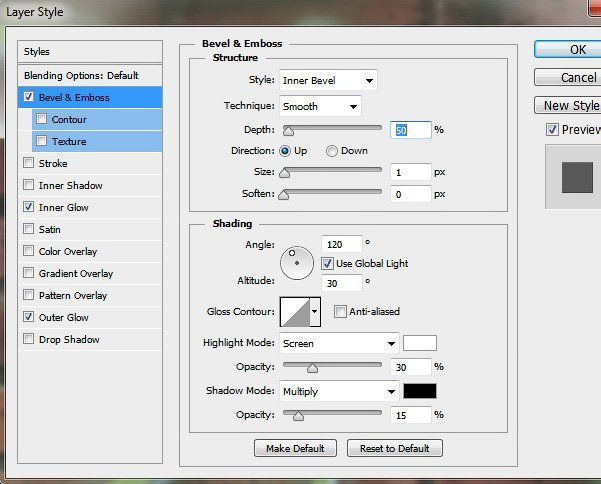This screenshot has width=601, height=484.
Task: Click the Size value input field
Action: [x=406, y=172]
